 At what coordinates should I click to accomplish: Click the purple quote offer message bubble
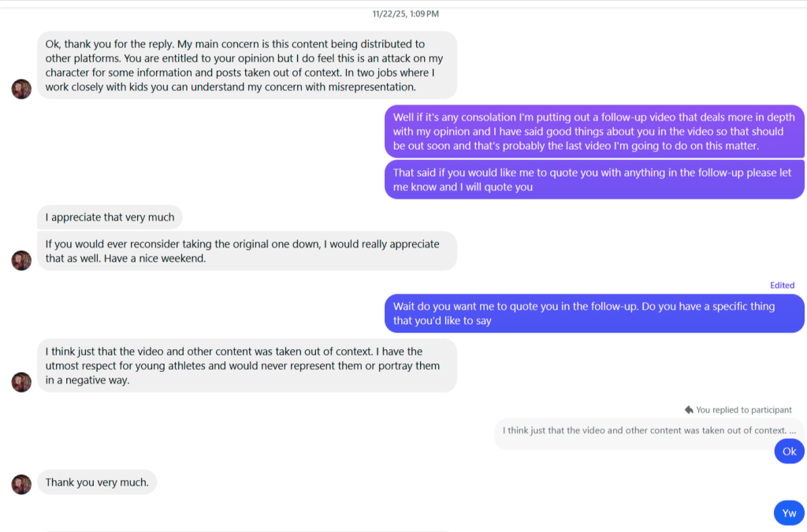593,179
